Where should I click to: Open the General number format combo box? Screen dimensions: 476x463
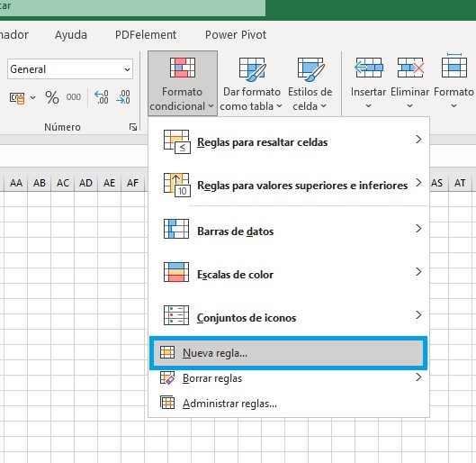click(x=70, y=69)
